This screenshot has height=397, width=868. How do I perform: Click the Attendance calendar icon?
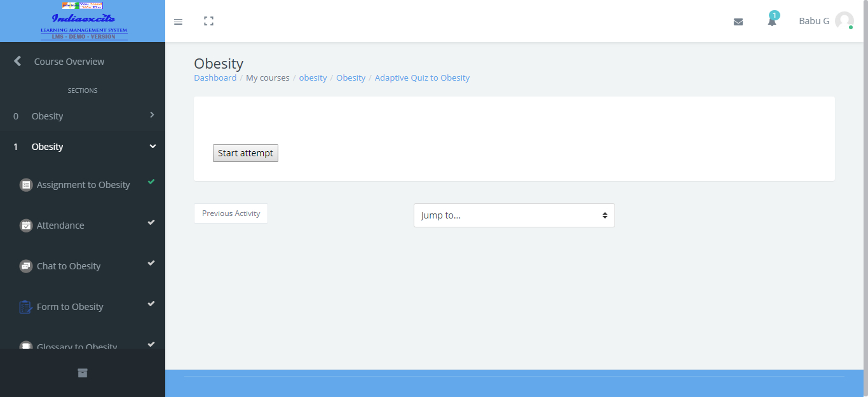coord(26,225)
